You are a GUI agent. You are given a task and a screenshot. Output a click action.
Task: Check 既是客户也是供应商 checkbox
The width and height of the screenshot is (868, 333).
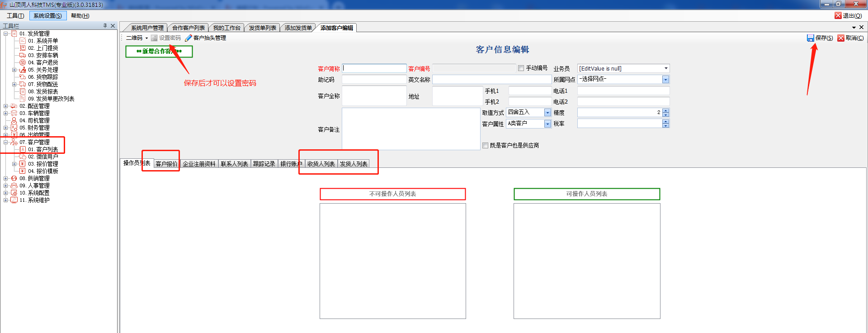(486, 146)
